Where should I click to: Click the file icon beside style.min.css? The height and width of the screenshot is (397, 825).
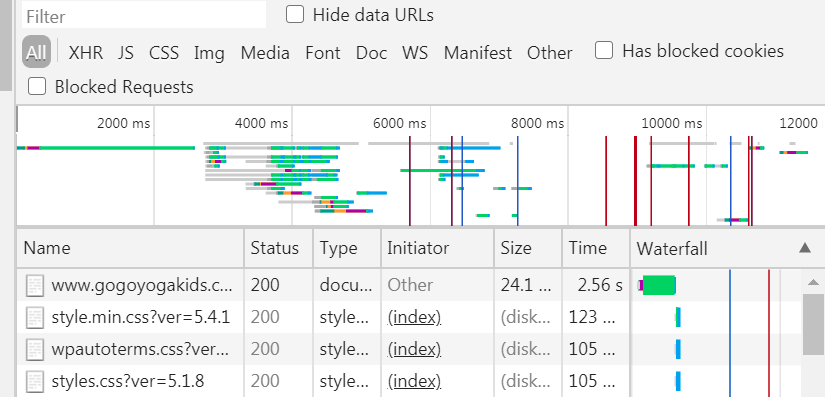pyautogui.click(x=35, y=317)
